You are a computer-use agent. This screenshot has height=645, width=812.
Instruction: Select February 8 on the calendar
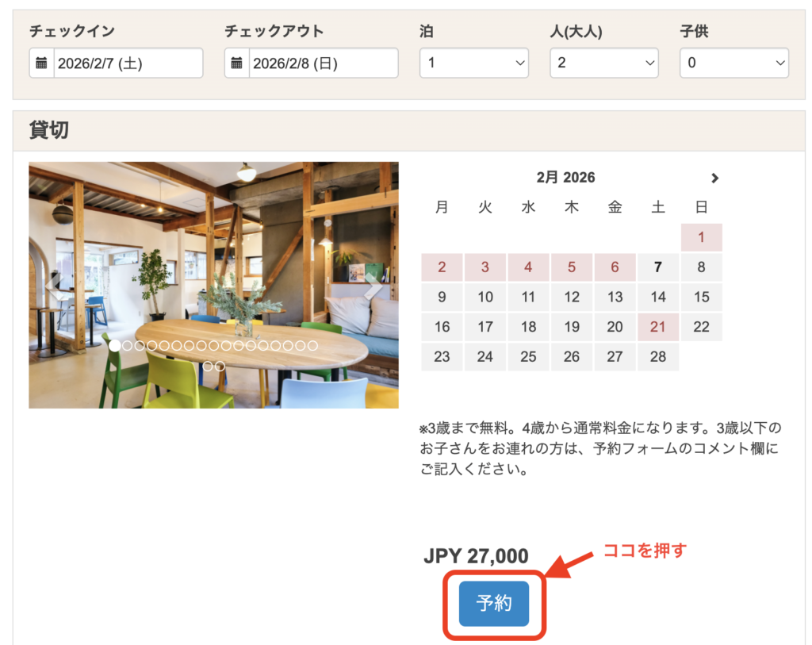tap(701, 267)
